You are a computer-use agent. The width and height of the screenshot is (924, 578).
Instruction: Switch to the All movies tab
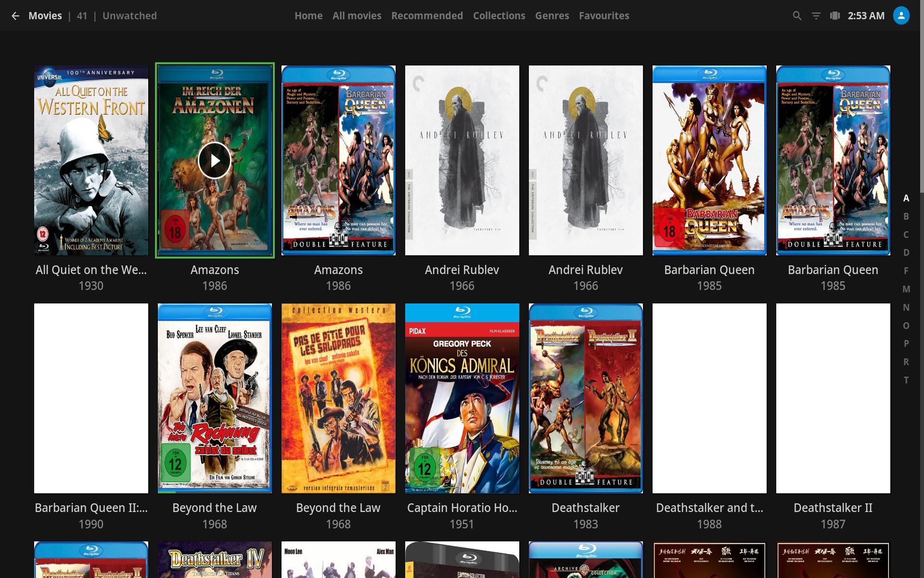pos(357,16)
